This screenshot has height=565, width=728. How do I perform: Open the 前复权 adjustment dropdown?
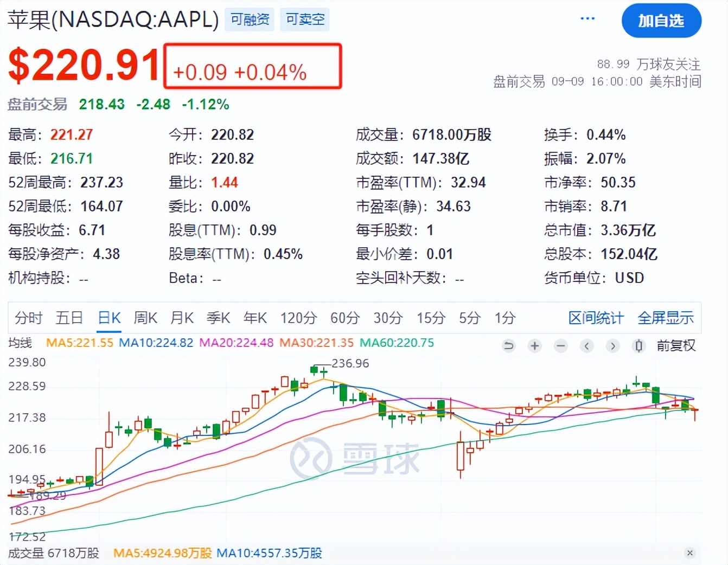tap(676, 345)
